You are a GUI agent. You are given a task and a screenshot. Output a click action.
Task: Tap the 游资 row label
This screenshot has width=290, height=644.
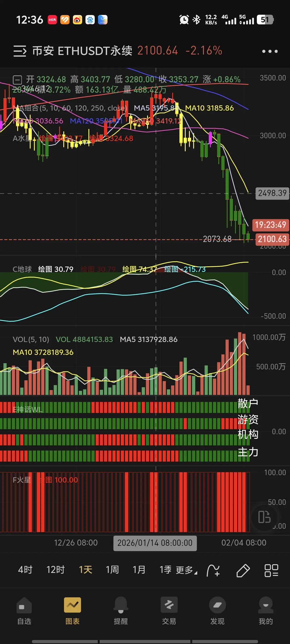(x=248, y=419)
